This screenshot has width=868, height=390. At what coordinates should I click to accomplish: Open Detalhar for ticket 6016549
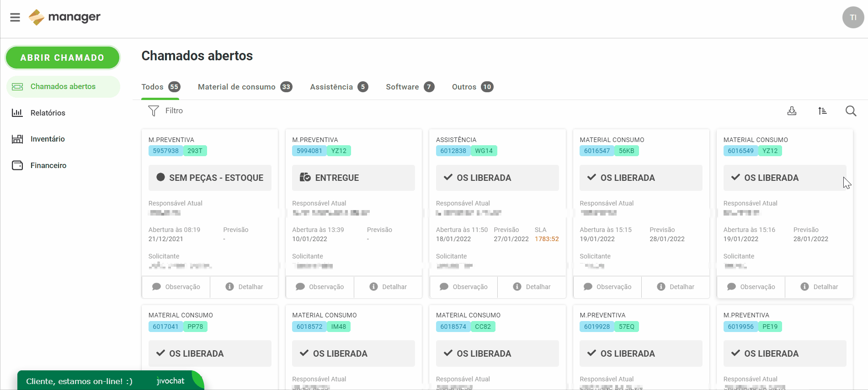coord(819,287)
